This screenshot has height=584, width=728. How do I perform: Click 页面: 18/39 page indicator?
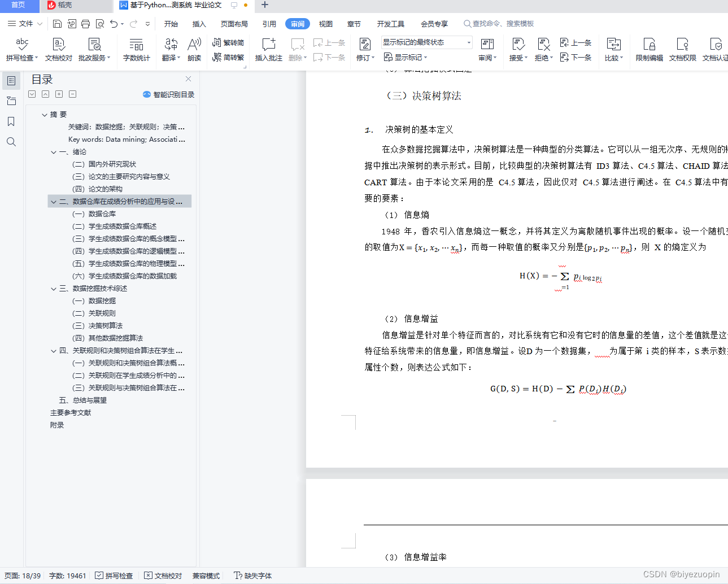pos(23,576)
